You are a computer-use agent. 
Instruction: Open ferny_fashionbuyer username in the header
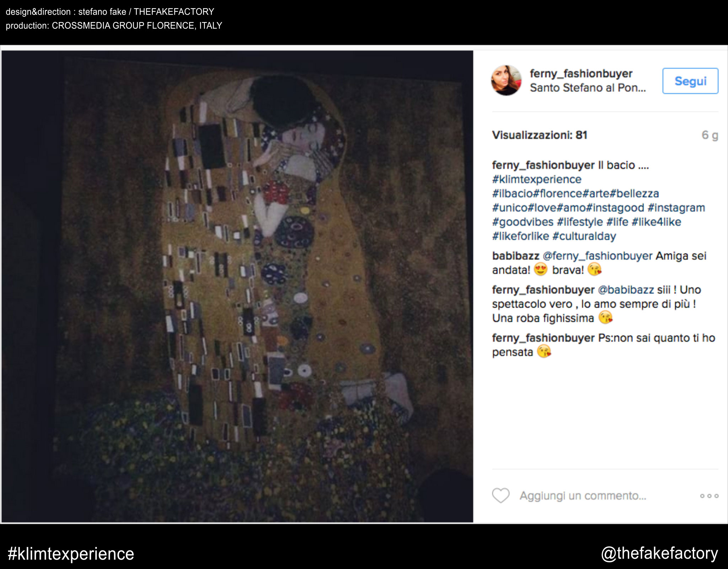pos(581,73)
